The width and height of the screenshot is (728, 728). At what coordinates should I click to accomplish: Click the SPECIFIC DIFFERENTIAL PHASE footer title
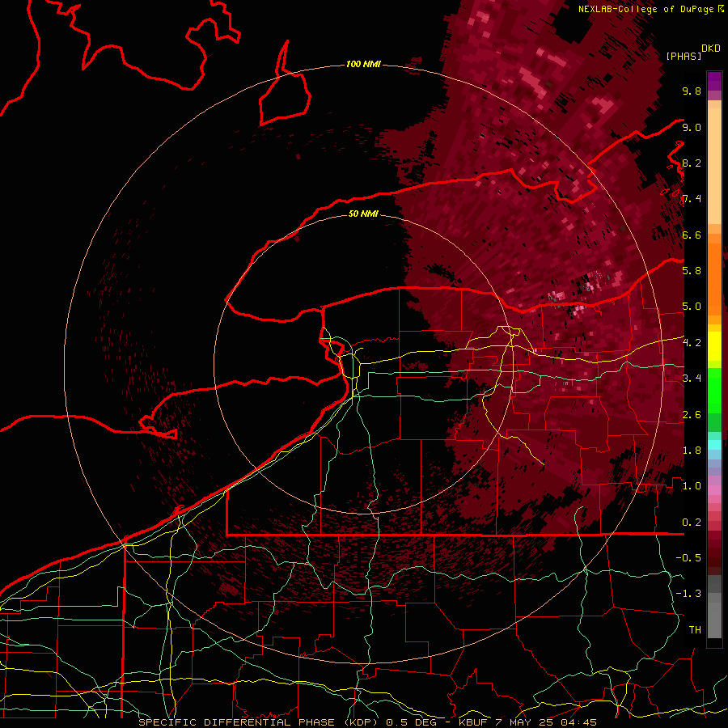[236, 722]
